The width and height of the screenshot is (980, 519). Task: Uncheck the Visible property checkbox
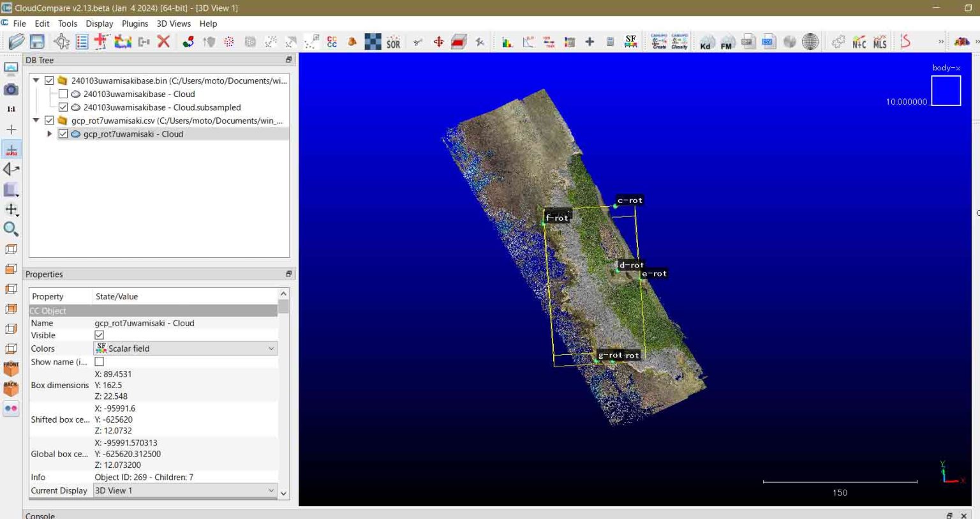click(x=99, y=335)
